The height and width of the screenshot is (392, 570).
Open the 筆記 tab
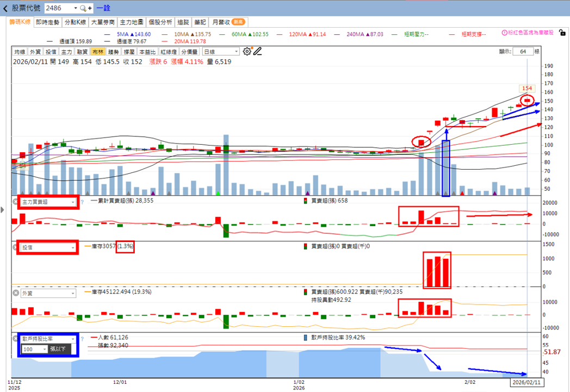(x=200, y=22)
